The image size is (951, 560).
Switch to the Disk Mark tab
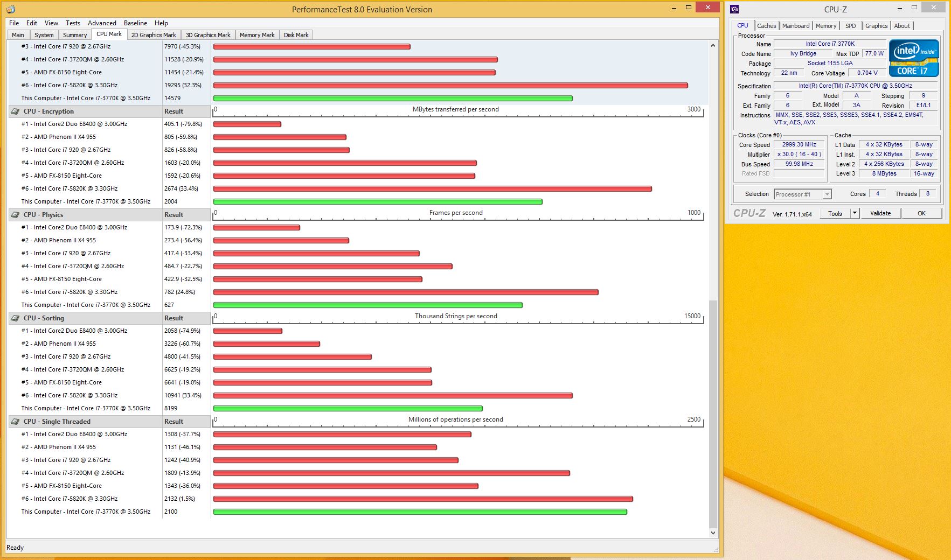[x=296, y=35]
